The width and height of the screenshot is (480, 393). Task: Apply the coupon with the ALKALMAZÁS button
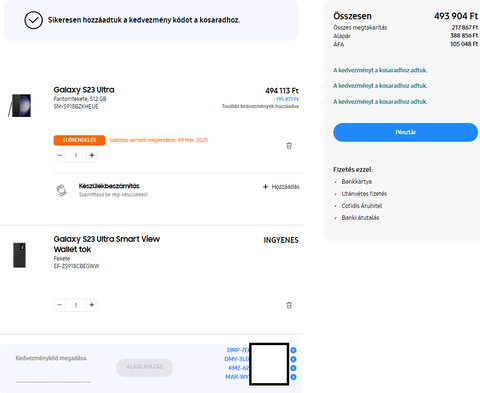click(144, 367)
